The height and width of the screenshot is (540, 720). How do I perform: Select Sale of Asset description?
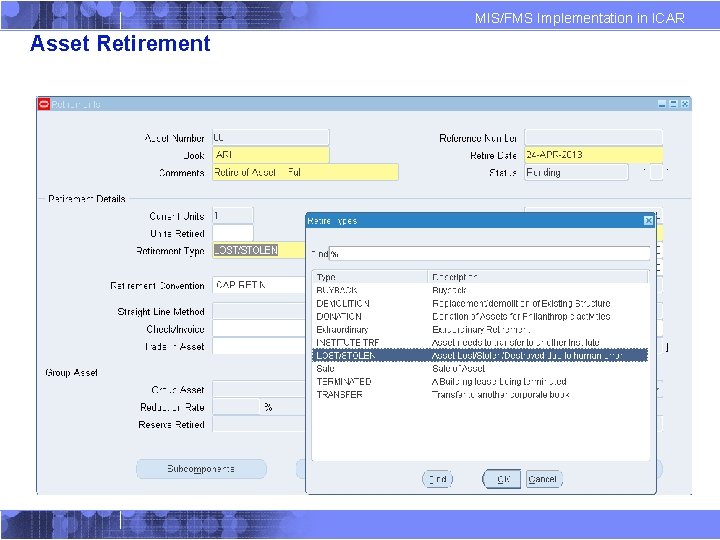[458, 368]
